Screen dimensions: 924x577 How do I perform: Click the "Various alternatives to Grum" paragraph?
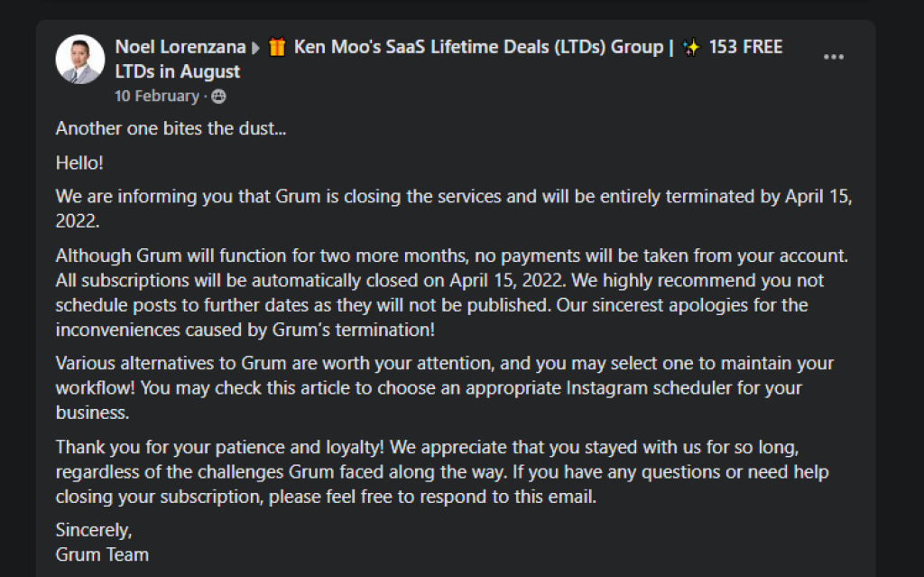tap(445, 387)
